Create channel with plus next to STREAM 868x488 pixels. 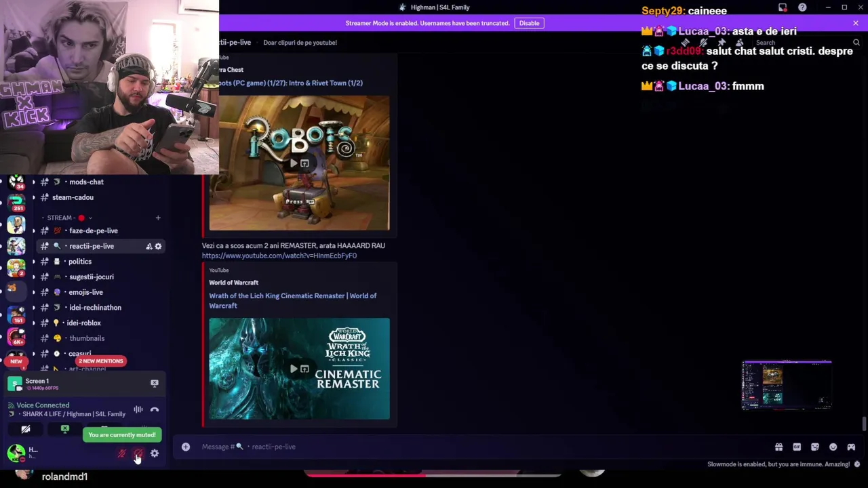(x=158, y=218)
